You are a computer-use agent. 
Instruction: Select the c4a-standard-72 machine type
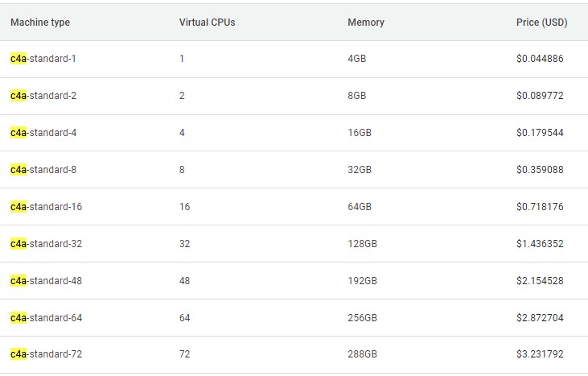click(46, 355)
